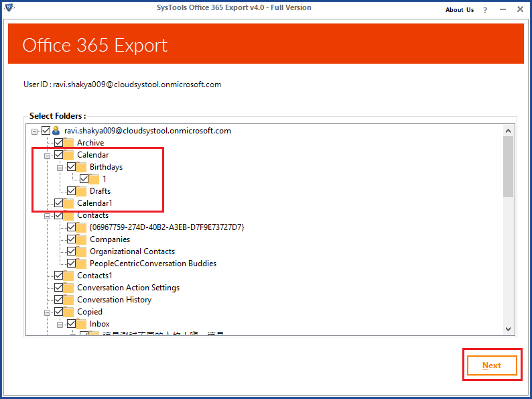Minimize the Office 365 Export window
Screen dimensions: 532x399
[503, 9]
